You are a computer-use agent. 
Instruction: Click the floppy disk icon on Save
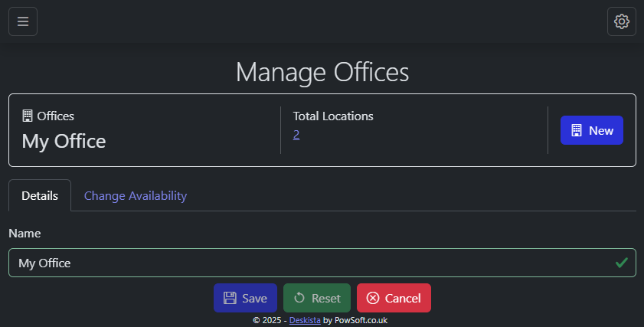(x=230, y=298)
